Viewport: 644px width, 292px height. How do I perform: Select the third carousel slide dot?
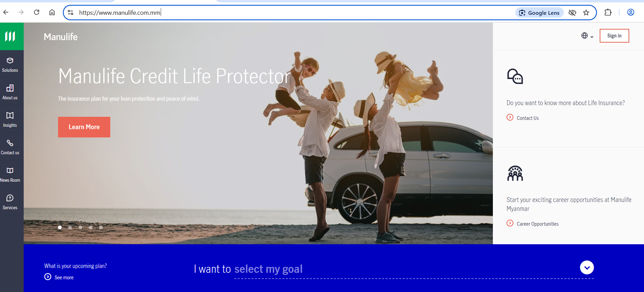pyautogui.click(x=80, y=227)
